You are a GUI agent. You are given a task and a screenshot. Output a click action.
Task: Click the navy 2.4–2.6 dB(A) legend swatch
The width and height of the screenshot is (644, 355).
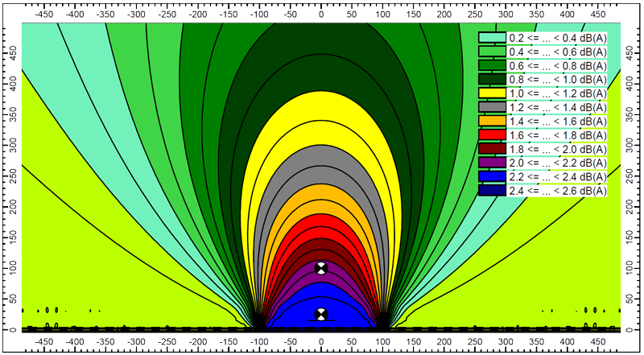(491, 191)
